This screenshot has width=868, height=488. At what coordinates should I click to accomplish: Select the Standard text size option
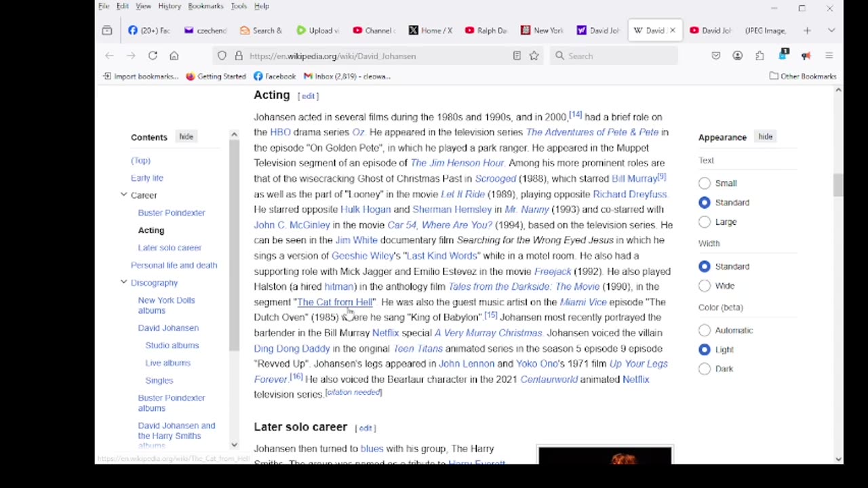tap(705, 202)
